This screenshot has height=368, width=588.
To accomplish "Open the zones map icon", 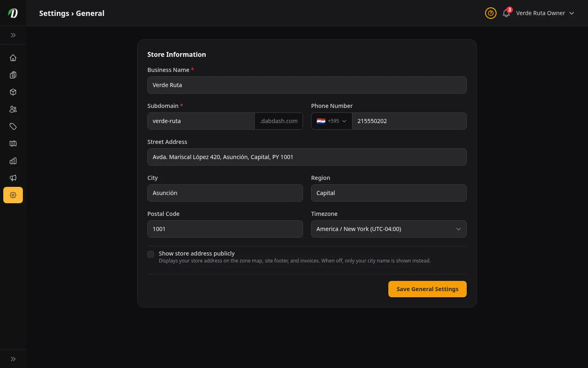I will tap(13, 144).
